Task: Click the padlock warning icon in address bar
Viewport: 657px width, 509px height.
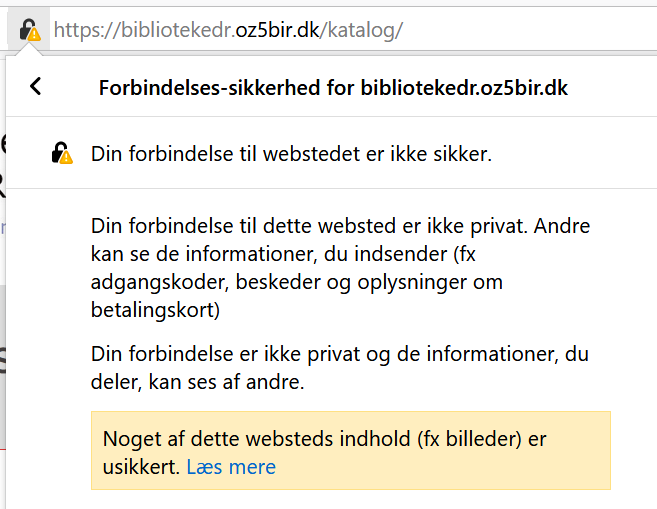Action: click(28, 30)
